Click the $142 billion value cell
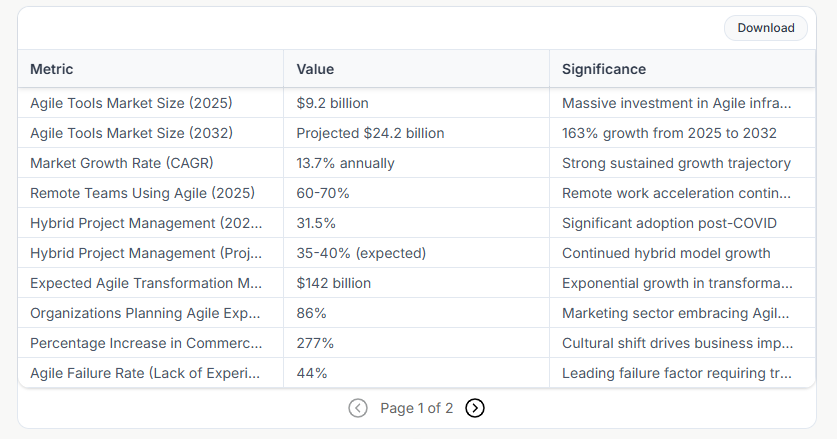 [333, 283]
